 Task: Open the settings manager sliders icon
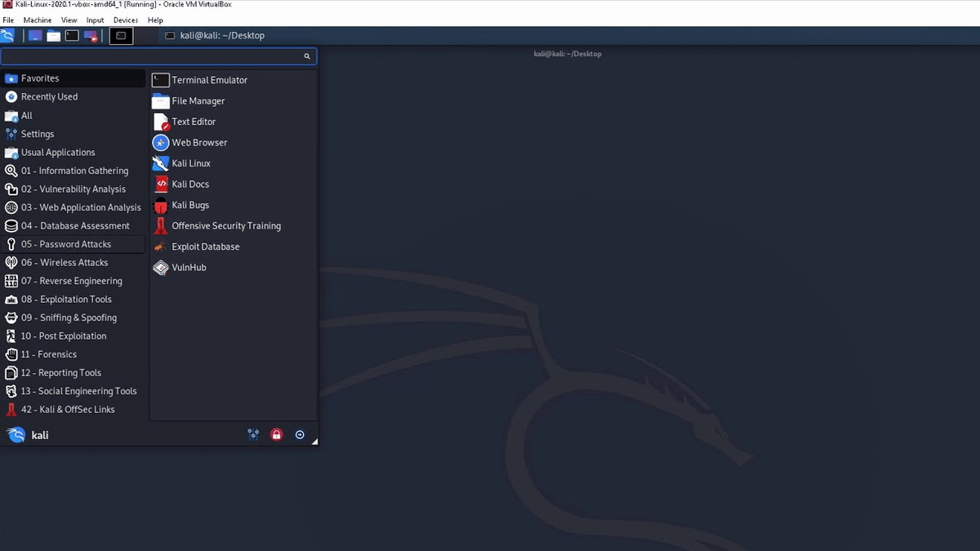pyautogui.click(x=253, y=435)
